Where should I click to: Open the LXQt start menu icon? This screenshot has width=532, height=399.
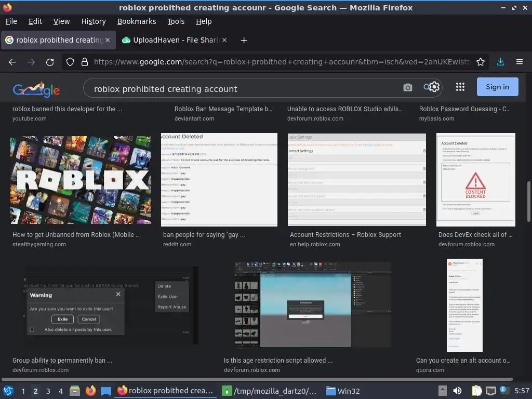tap(8, 391)
